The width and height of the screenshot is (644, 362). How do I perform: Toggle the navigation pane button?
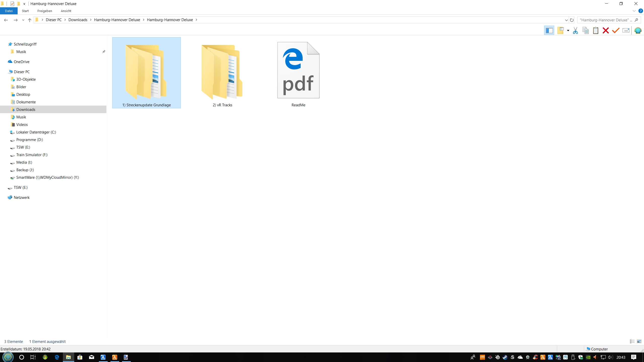tap(549, 31)
